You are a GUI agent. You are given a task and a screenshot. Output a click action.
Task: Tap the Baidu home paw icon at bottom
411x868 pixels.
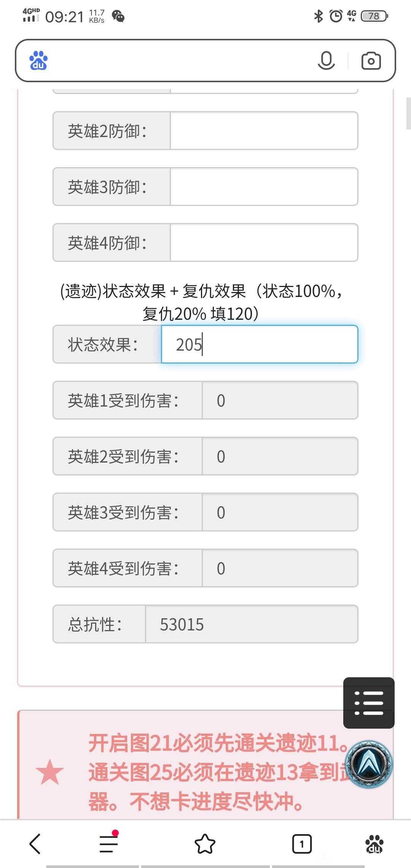374,844
